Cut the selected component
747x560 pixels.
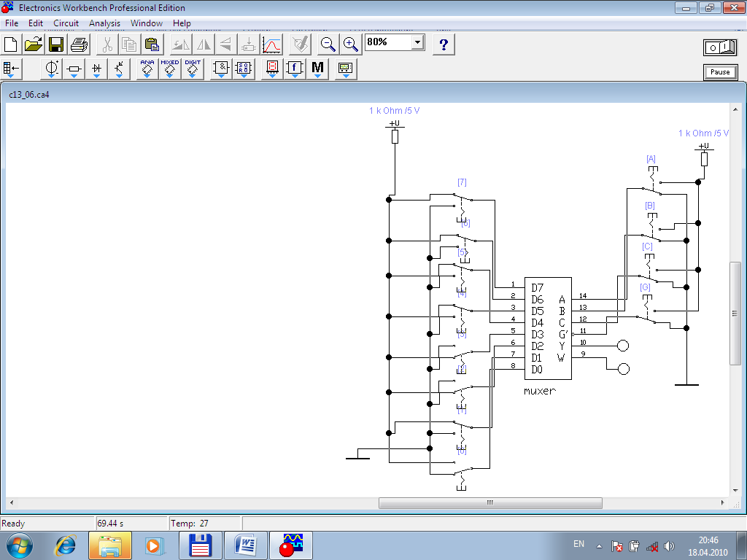pyautogui.click(x=107, y=44)
